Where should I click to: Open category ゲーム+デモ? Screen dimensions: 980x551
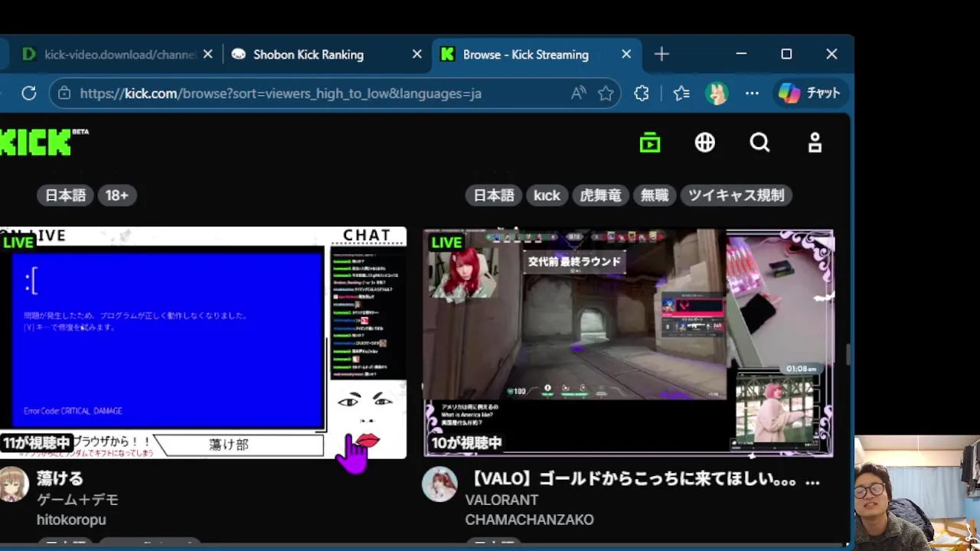(x=77, y=500)
